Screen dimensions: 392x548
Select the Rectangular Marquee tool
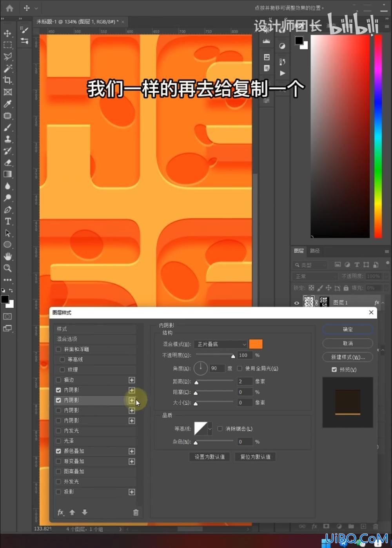pos(7,45)
